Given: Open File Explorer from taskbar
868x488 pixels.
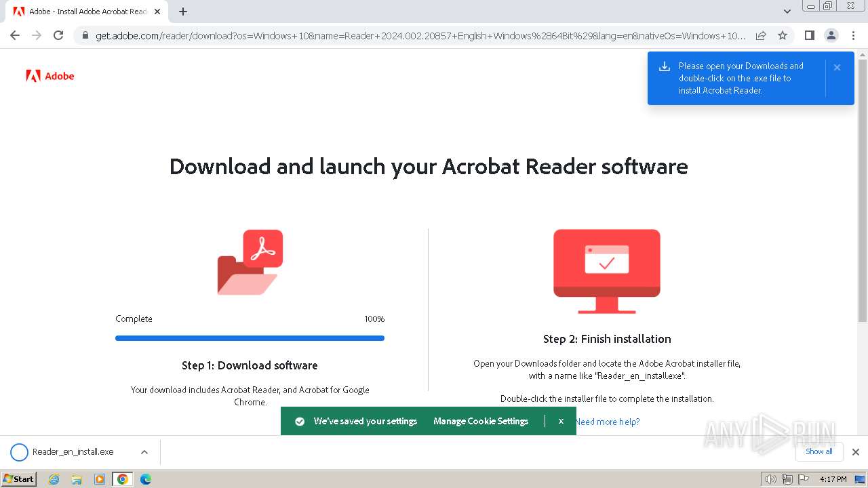Looking at the screenshot, I should (x=77, y=479).
